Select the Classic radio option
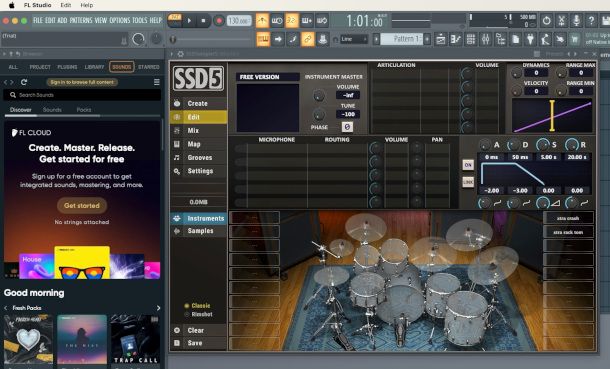The image size is (610, 369). click(x=197, y=306)
